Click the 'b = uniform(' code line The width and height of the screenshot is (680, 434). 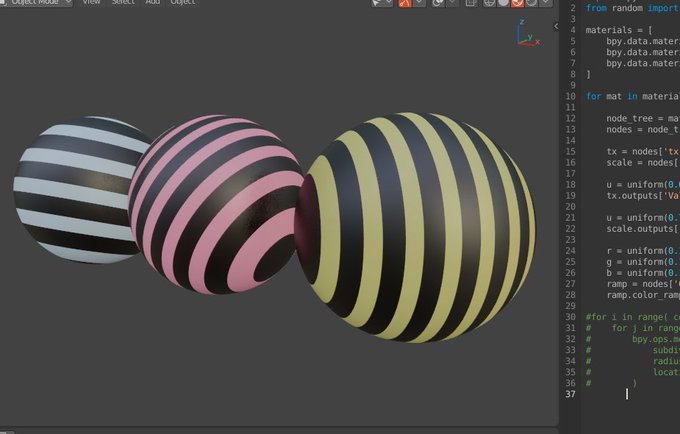tap(643, 273)
